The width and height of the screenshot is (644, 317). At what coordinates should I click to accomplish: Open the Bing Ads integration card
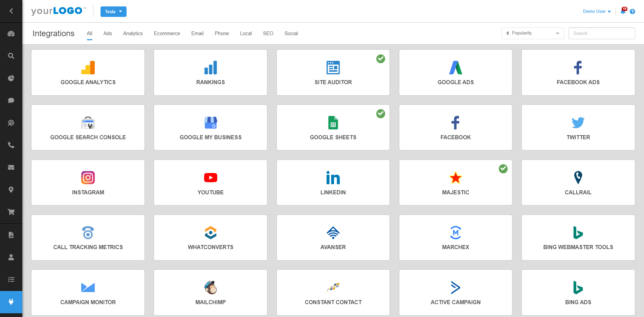coord(578,293)
